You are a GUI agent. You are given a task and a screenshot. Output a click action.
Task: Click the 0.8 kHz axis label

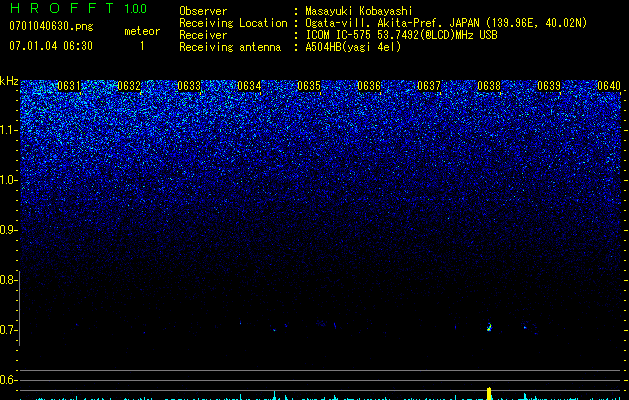pyautogui.click(x=8, y=280)
